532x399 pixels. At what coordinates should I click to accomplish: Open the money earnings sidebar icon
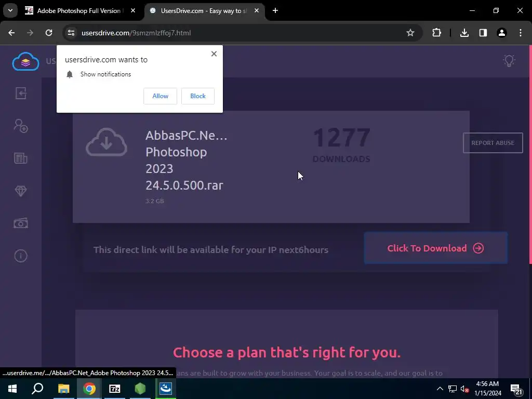[x=21, y=223]
